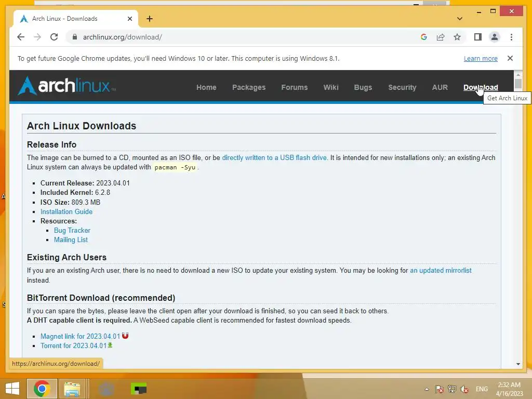
Task: Click the 'Arch Linux Downloads' heading
Action: tap(82, 126)
